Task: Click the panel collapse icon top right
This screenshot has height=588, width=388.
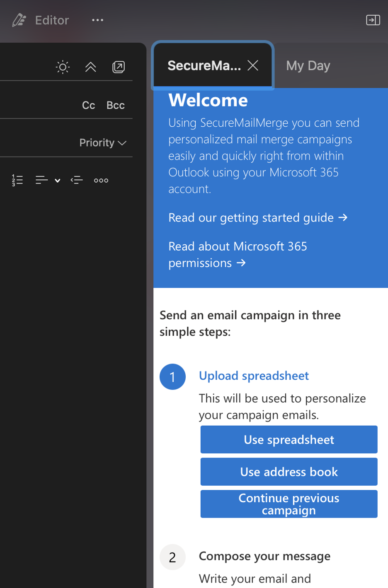Action: pyautogui.click(x=373, y=20)
